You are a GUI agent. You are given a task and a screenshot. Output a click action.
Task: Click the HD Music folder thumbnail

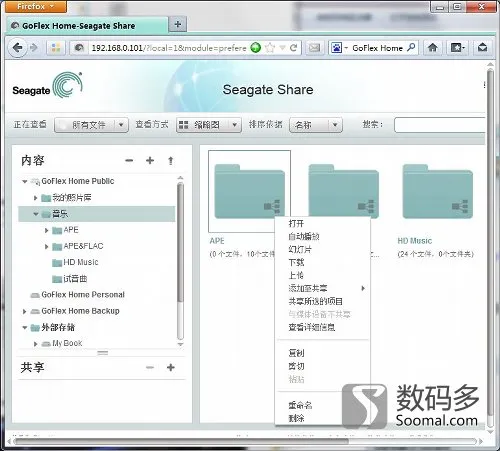[438, 191]
